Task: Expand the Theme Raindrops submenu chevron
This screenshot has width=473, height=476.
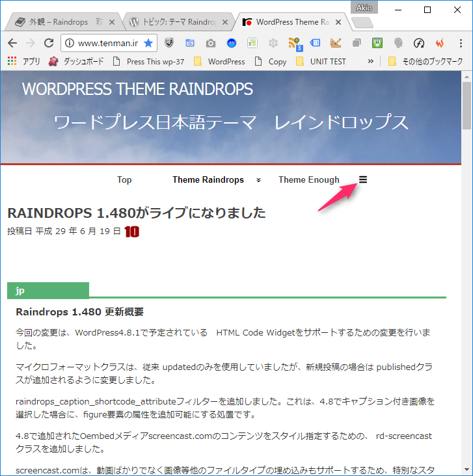Action: tap(258, 180)
